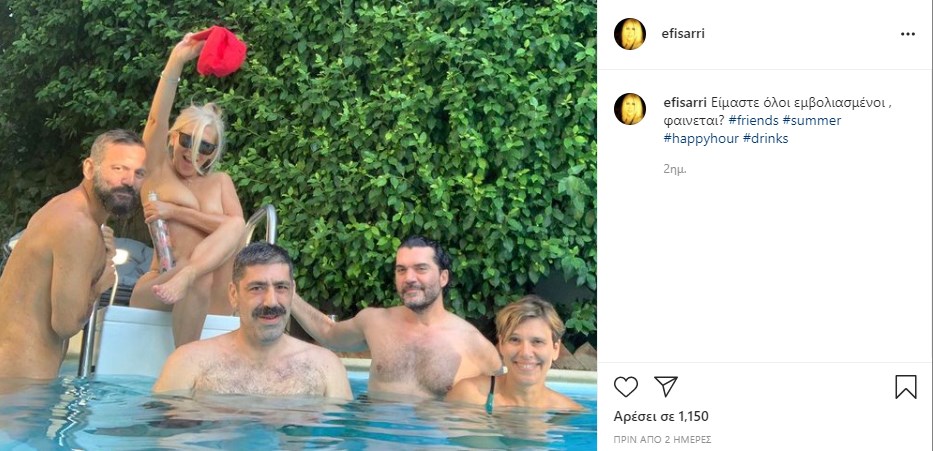
Task: View likes list via 'Αρέσει σε 1,150'
Action: click(661, 416)
